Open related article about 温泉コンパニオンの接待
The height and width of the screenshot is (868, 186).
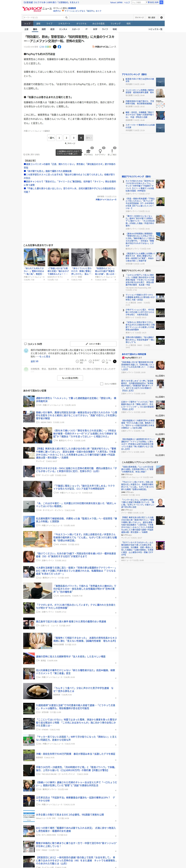(x=70, y=166)
